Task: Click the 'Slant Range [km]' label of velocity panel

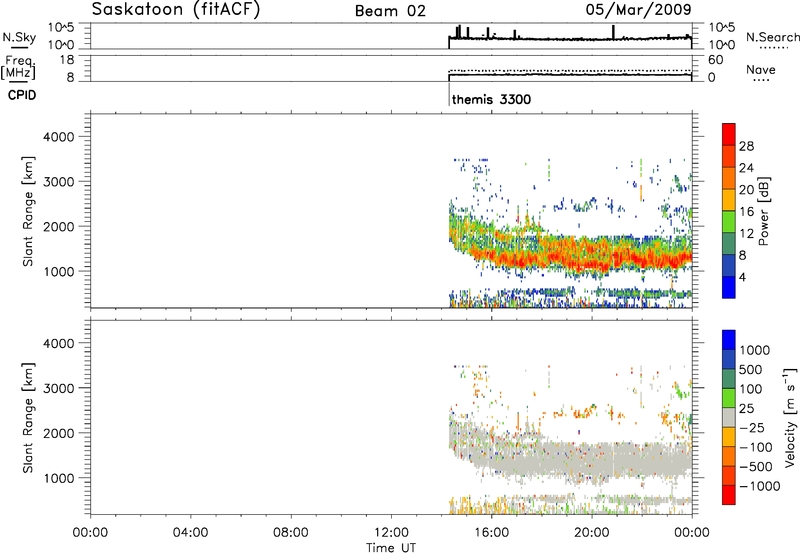Action: pos(28,418)
